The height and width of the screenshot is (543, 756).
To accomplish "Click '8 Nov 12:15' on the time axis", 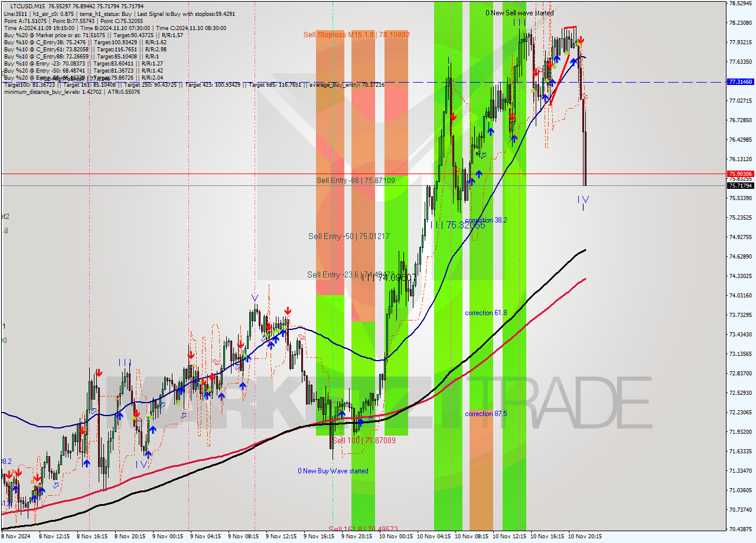I will 56,537.
